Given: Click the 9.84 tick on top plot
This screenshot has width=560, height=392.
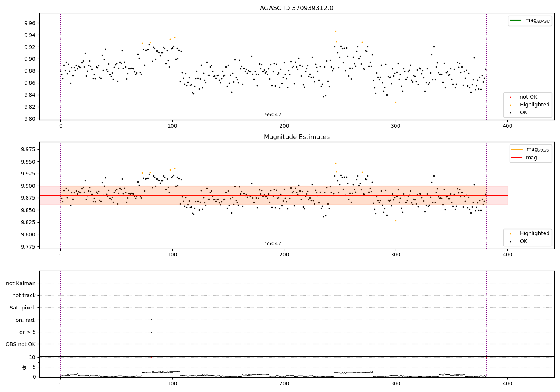Looking at the screenshot, I should tap(30, 95).
